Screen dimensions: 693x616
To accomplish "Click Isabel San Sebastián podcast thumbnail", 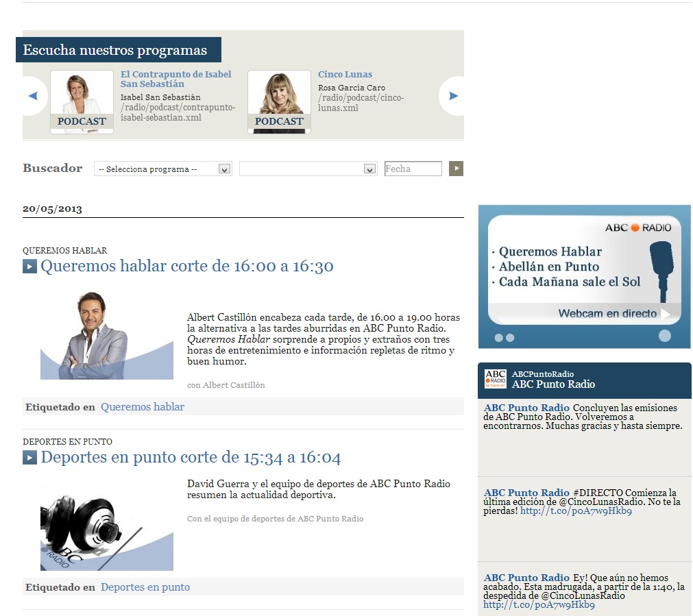I will (x=82, y=101).
